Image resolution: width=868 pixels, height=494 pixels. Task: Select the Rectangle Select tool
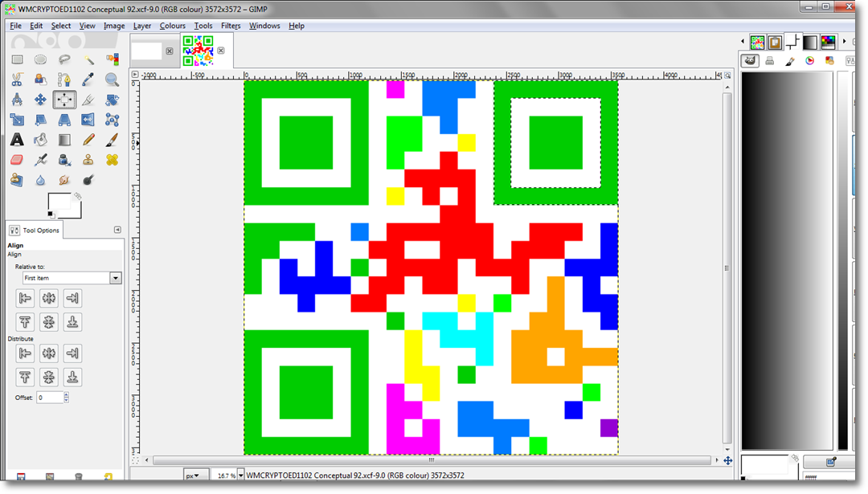tap(17, 59)
